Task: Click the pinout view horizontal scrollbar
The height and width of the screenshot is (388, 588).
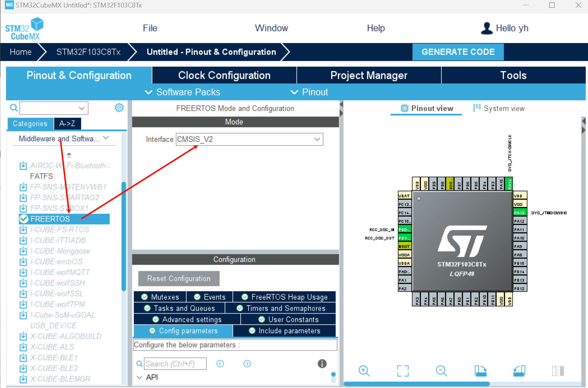Action: pos(416,384)
